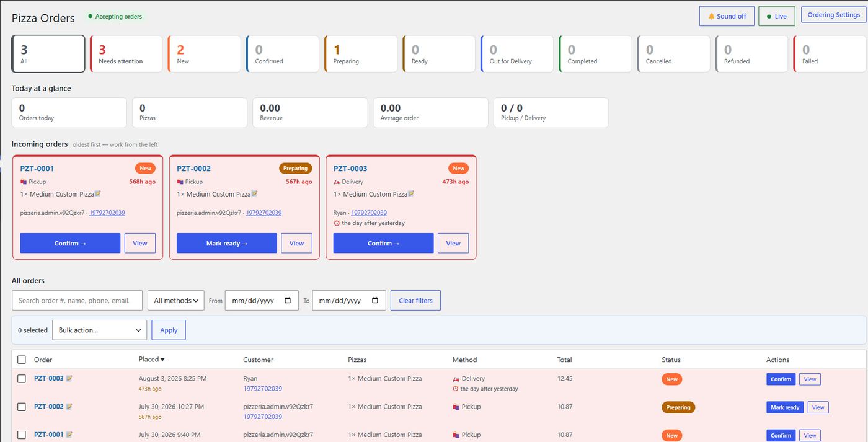This screenshot has width=868, height=442.
Task: Click the clock icon on PZT-0003 card
Action: [x=337, y=223]
